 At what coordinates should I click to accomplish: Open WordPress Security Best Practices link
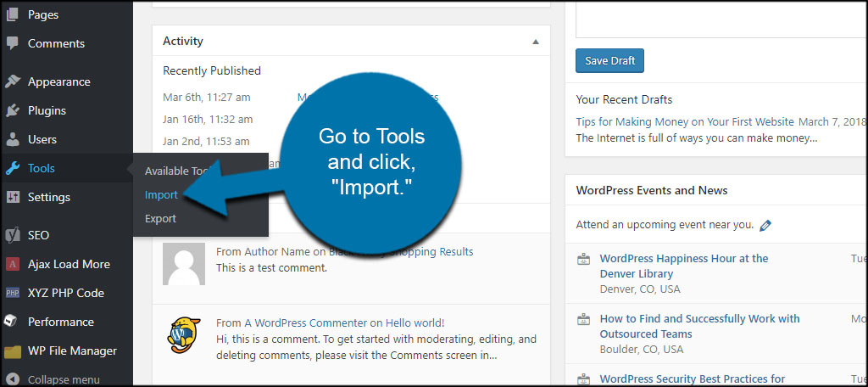click(x=693, y=379)
